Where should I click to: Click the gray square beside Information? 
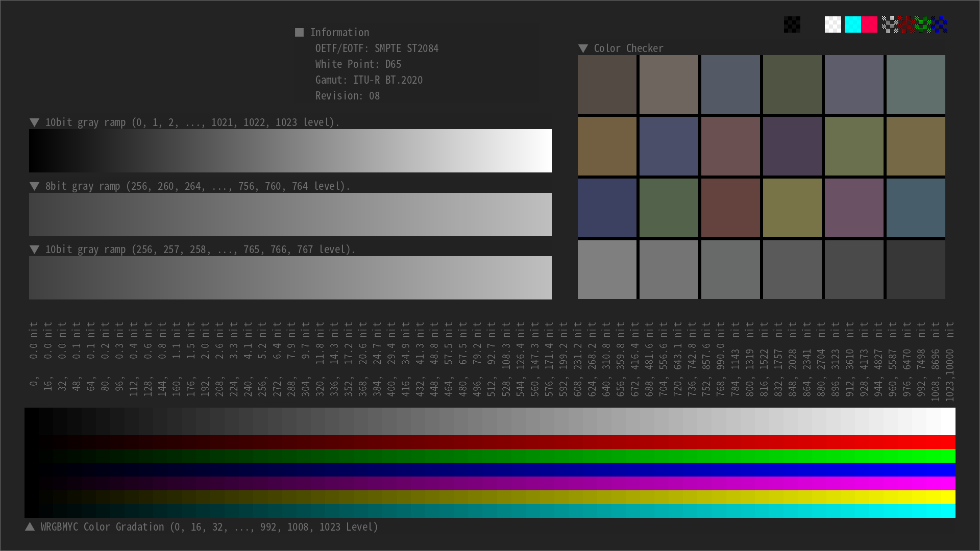point(299,33)
